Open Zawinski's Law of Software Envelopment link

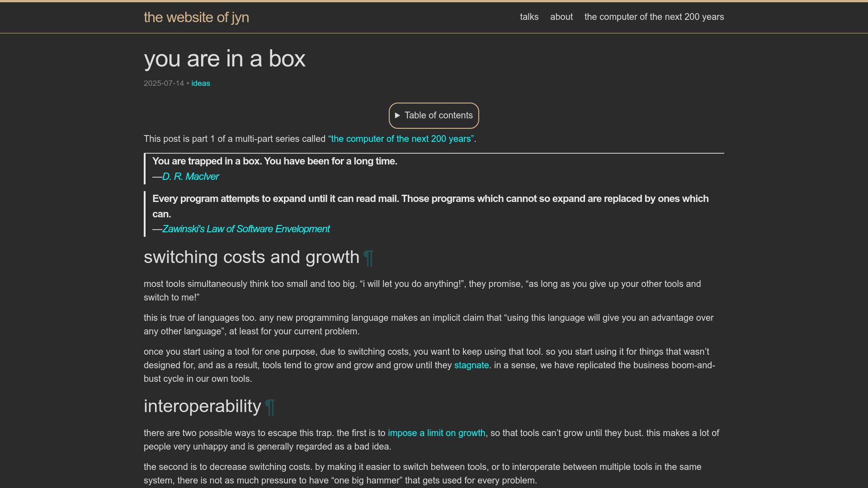(x=246, y=229)
